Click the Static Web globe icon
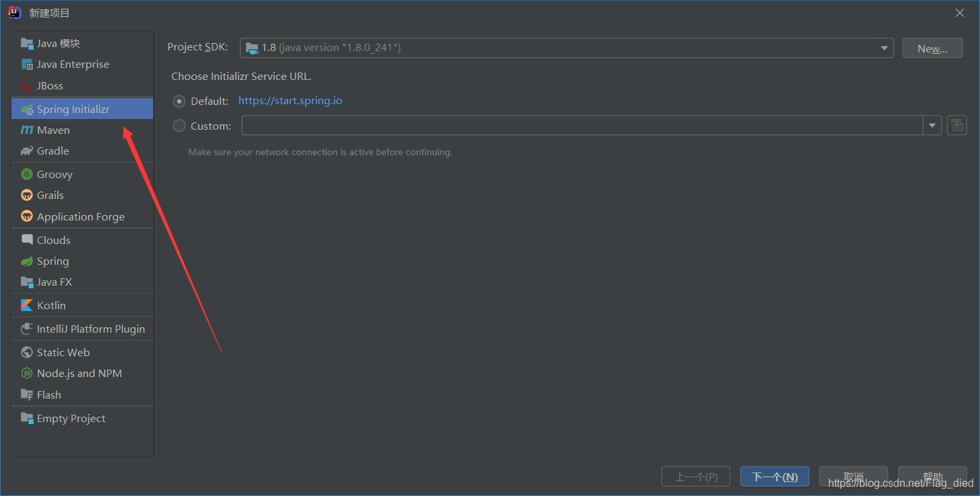Screen dimensions: 980x496 point(27,352)
